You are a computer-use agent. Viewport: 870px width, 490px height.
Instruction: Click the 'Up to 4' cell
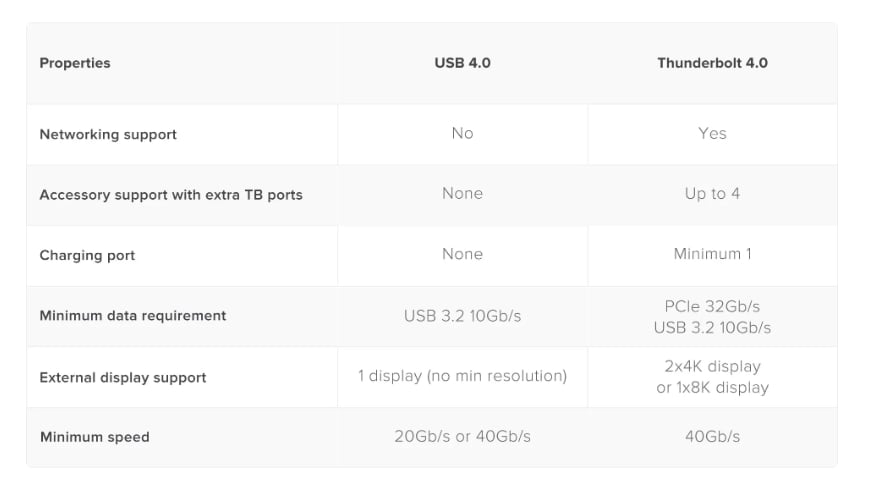pyautogui.click(x=712, y=194)
